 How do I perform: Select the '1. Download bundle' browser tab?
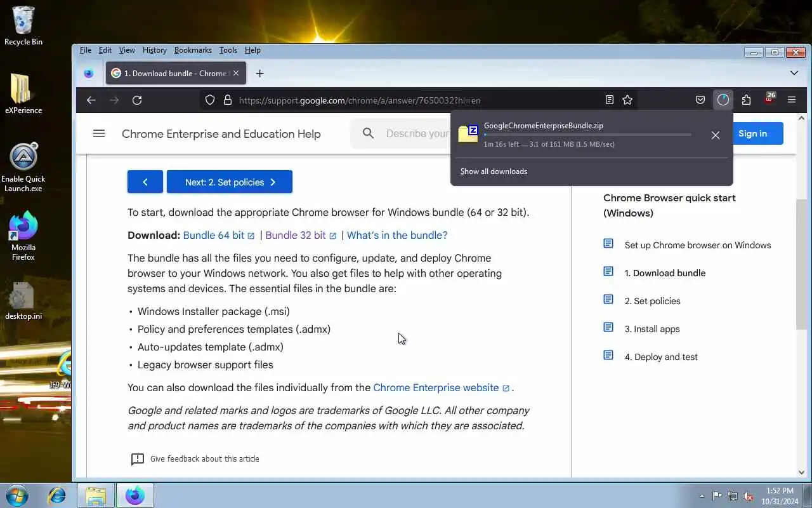click(x=176, y=74)
